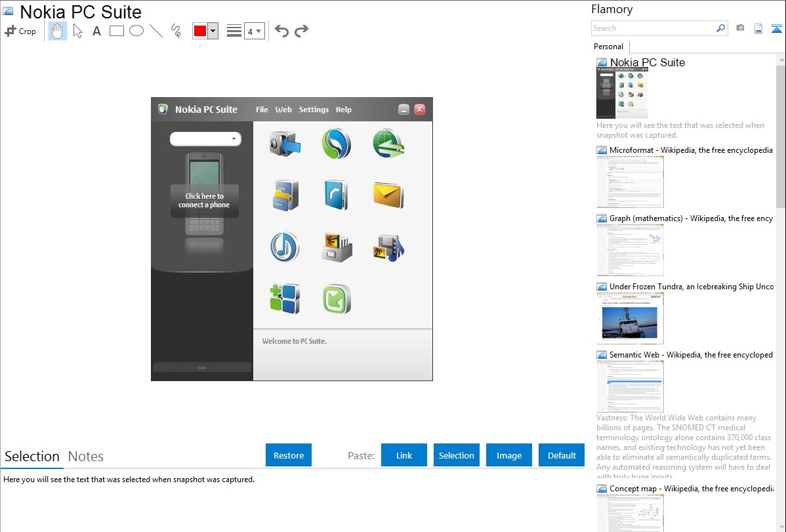Screen dimensions: 786x532
Task: Expand the line width dropdown
Action: (254, 31)
